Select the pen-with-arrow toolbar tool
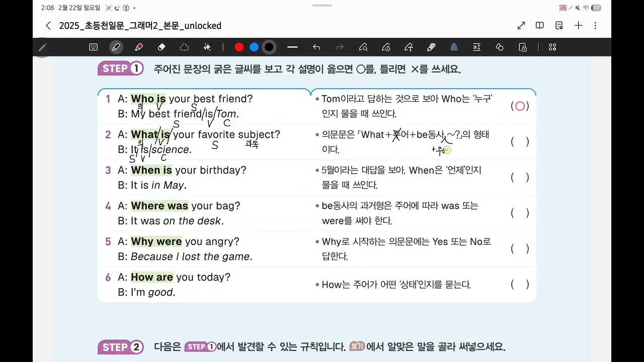This screenshot has width=644, height=362. click(409, 47)
